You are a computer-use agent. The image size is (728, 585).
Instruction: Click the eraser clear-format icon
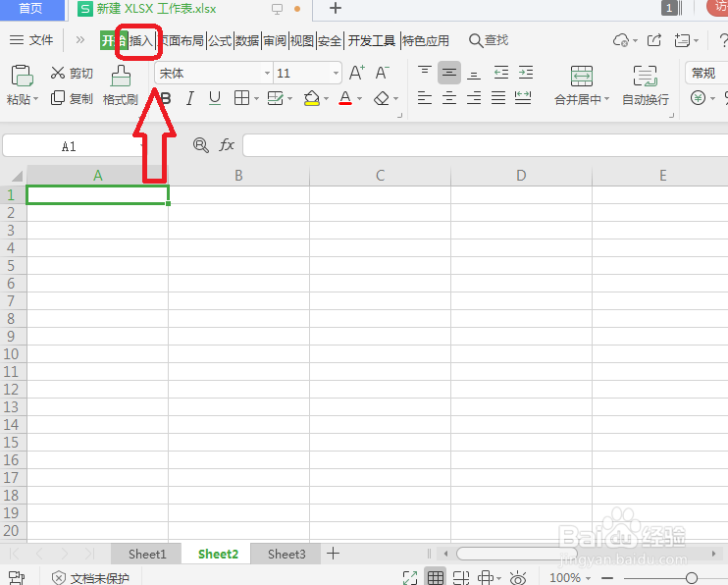click(382, 98)
